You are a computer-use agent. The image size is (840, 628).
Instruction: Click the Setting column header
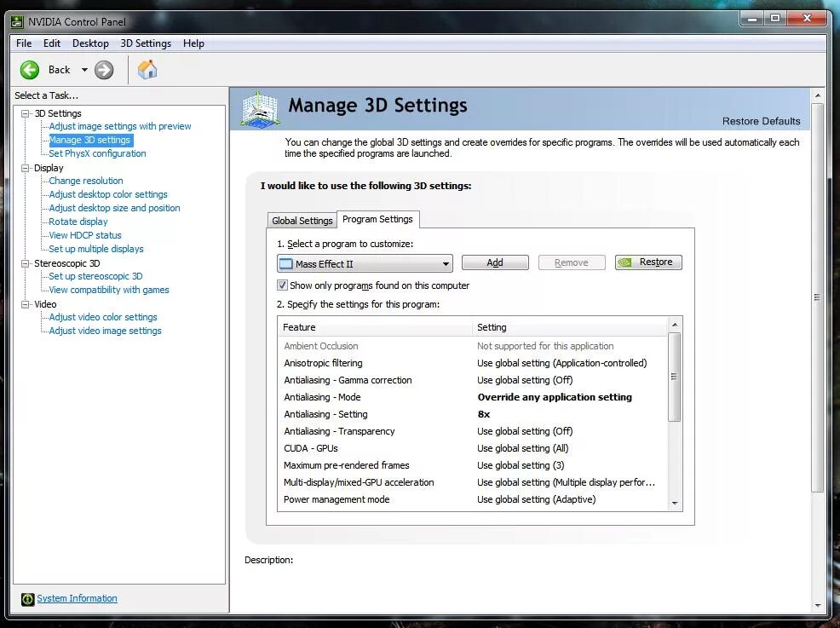570,327
